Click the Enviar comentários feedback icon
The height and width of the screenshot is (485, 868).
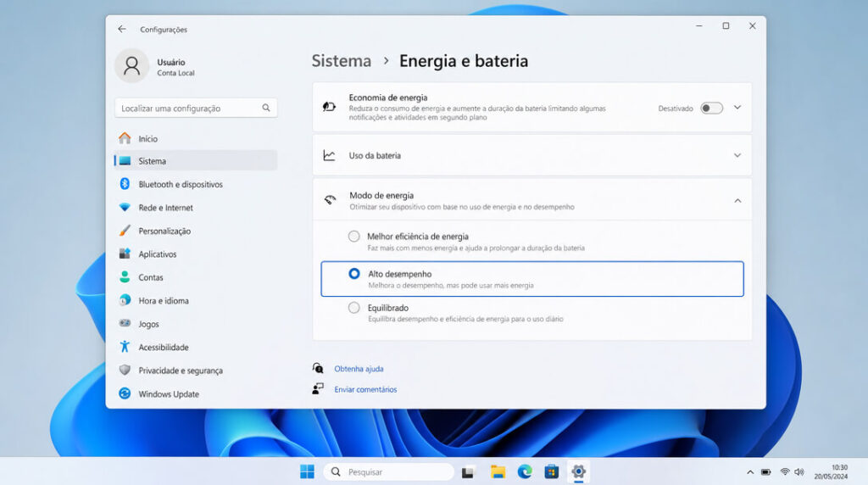(318, 388)
